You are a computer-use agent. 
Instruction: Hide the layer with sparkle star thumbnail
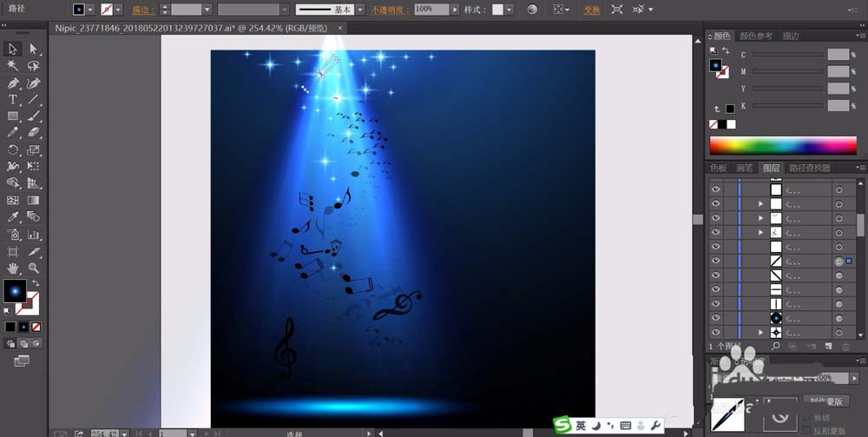click(716, 333)
